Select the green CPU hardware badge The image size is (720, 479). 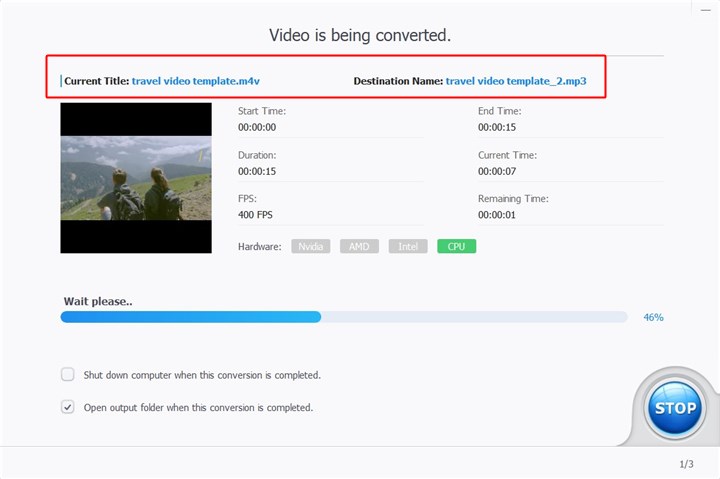(x=456, y=246)
